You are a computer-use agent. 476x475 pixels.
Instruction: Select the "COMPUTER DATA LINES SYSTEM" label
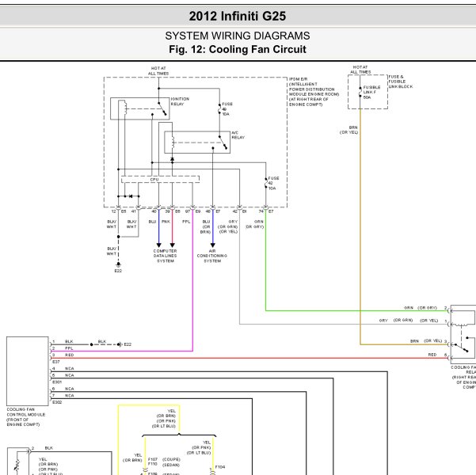coord(166,256)
